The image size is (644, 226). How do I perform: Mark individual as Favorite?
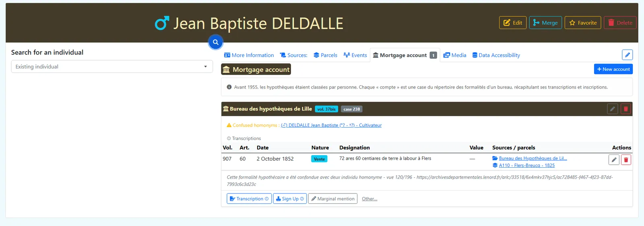coord(583,23)
